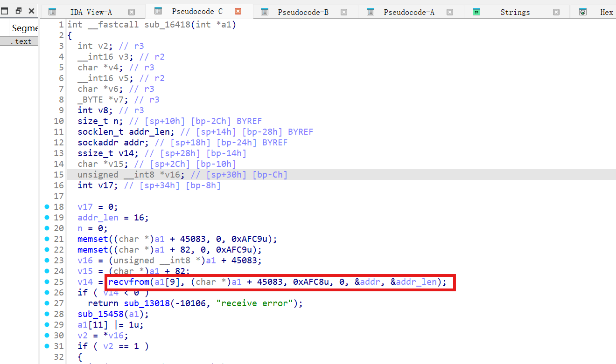This screenshot has height=364, width=616.
Task: Click the Hex tab icon
Action: [583, 12]
